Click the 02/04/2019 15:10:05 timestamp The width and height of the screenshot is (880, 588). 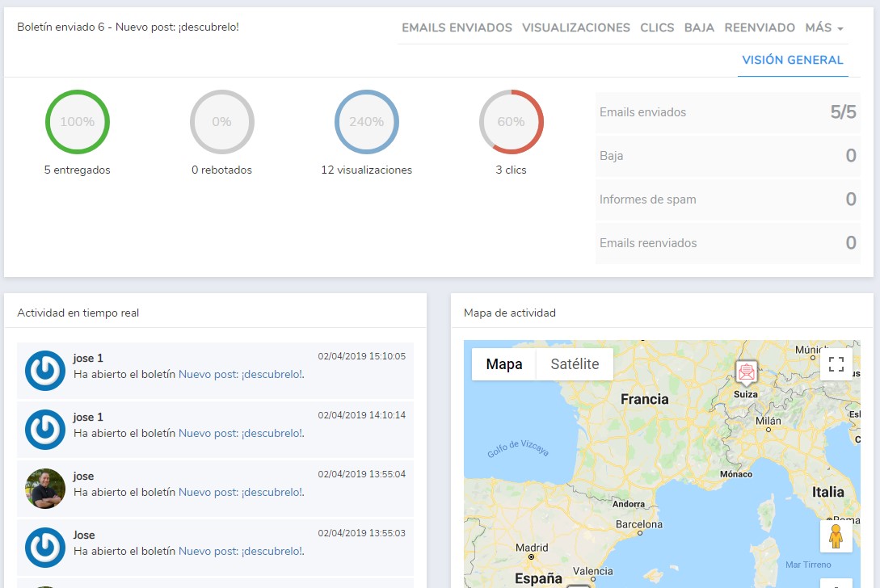pos(361,356)
